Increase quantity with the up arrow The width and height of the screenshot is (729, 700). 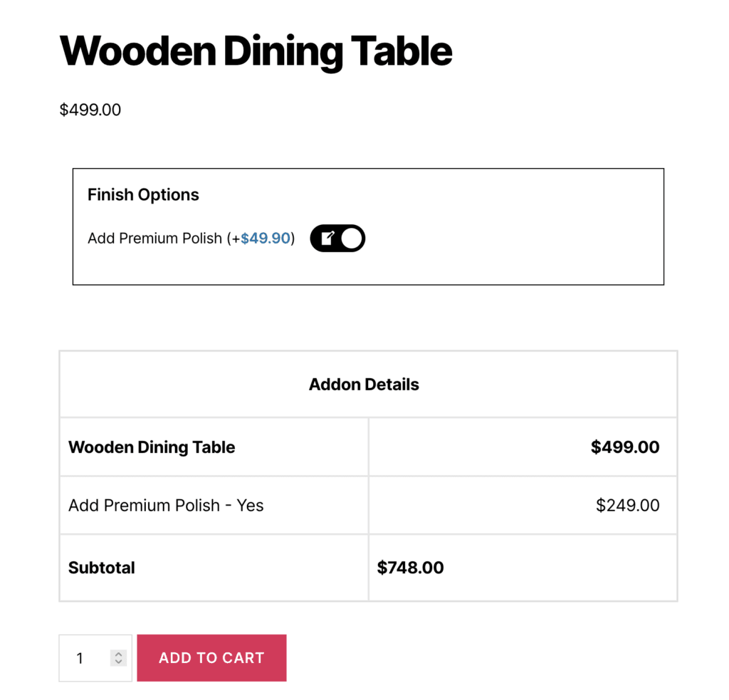(119, 654)
